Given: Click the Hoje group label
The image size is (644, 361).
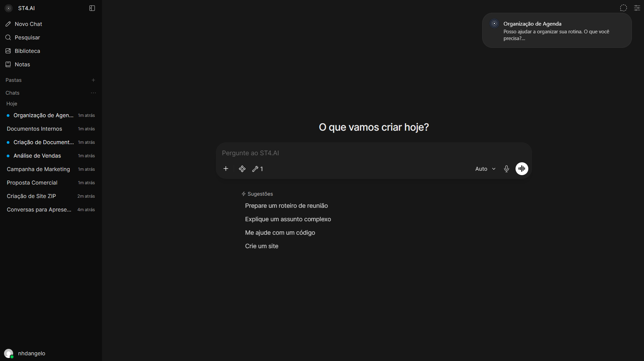Looking at the screenshot, I should (12, 104).
